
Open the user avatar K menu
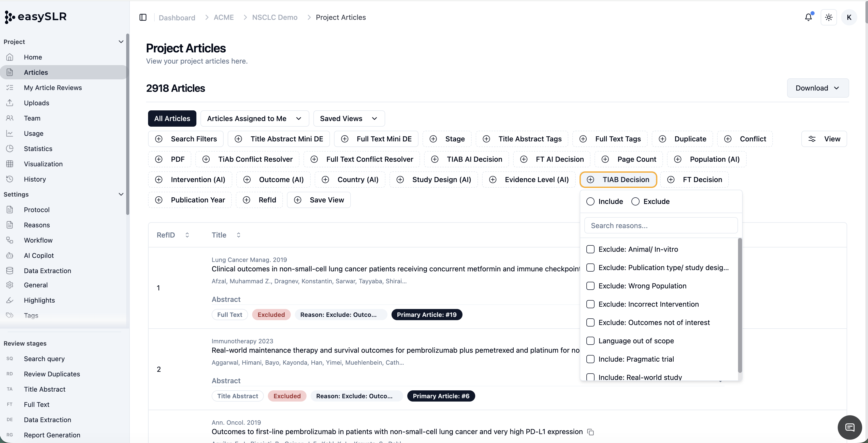pyautogui.click(x=849, y=17)
